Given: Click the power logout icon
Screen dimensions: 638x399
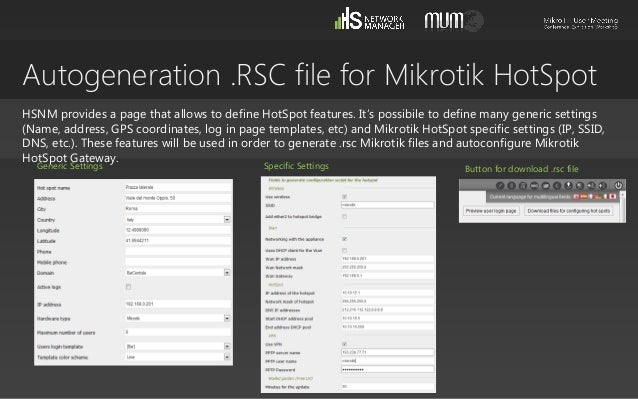Looking at the screenshot, I should click(x=618, y=185).
